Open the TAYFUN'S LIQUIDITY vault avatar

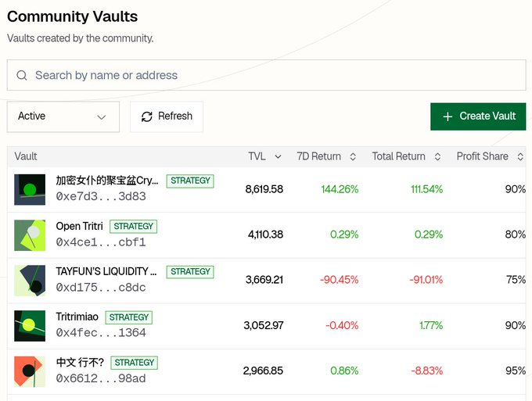30,281
